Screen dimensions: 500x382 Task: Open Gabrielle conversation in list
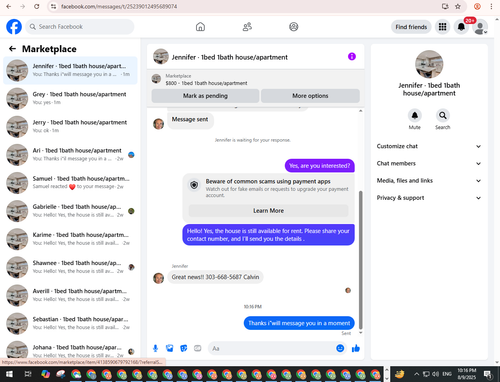coord(70,211)
